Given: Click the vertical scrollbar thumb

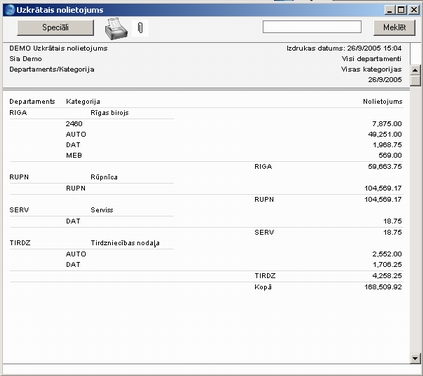Looking at the screenshot, I should pos(415,81).
